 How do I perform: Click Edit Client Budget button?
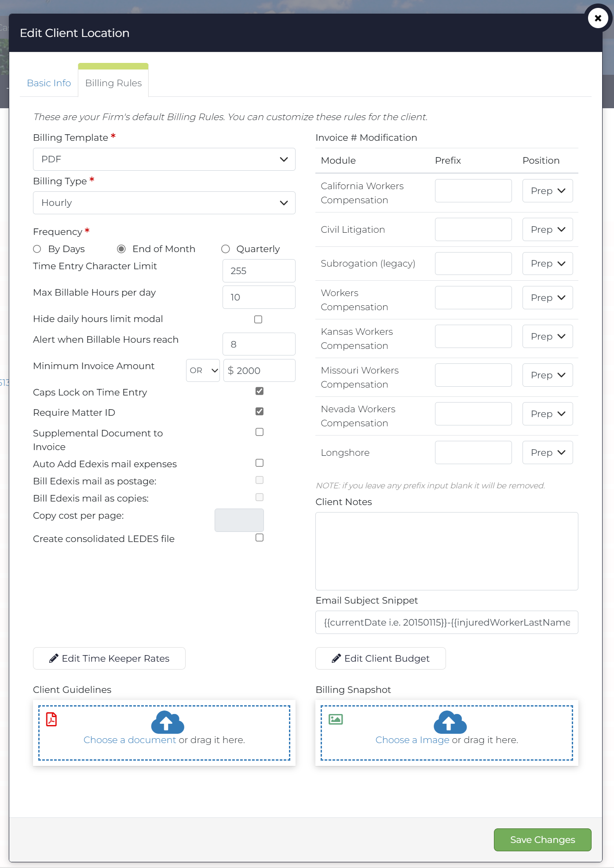click(x=380, y=659)
